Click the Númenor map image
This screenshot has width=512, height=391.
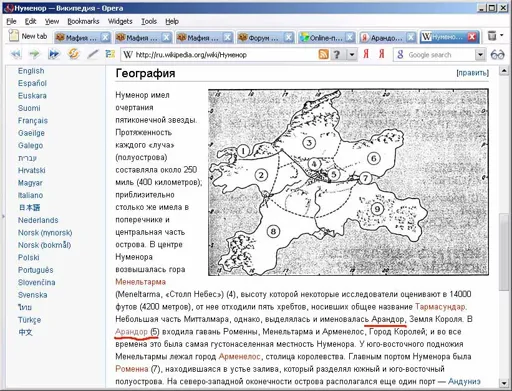tap(348, 182)
